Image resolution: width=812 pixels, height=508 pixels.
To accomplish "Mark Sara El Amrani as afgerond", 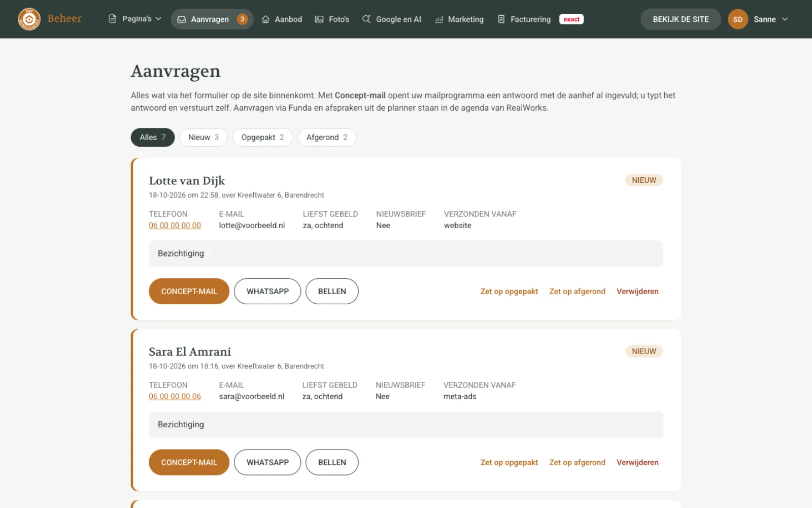I will point(577,463).
